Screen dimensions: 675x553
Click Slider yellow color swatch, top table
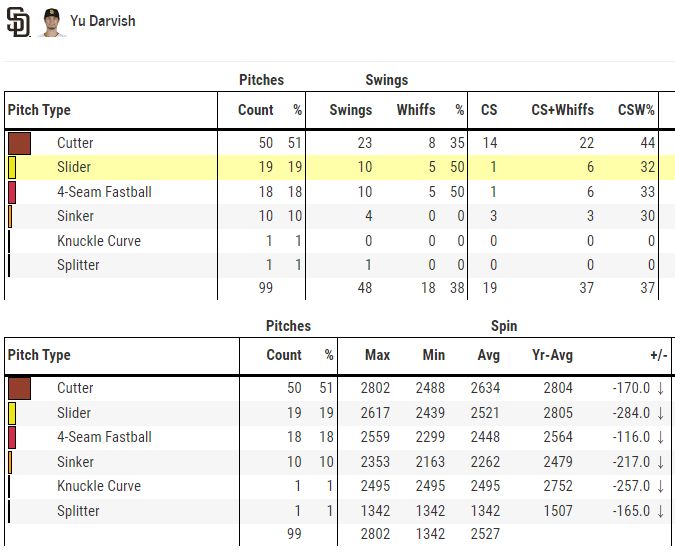[12, 167]
